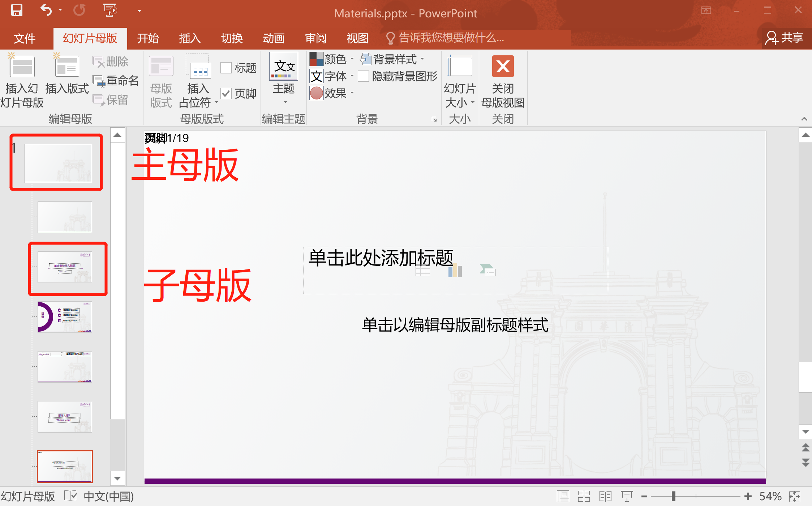Start slideshow from beginning icon
The height and width of the screenshot is (506, 812).
110,10
